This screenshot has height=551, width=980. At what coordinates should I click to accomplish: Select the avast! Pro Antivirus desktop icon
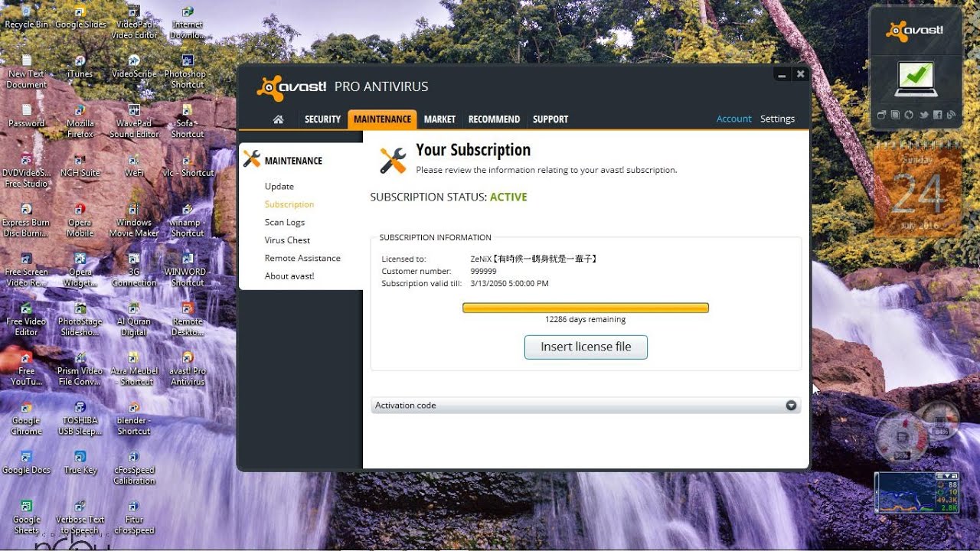pyautogui.click(x=188, y=370)
